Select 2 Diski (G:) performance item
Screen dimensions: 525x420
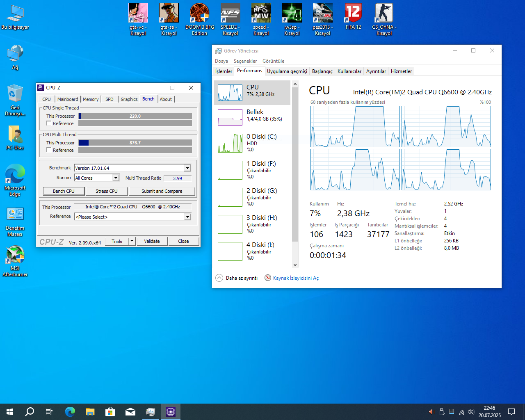(252, 197)
